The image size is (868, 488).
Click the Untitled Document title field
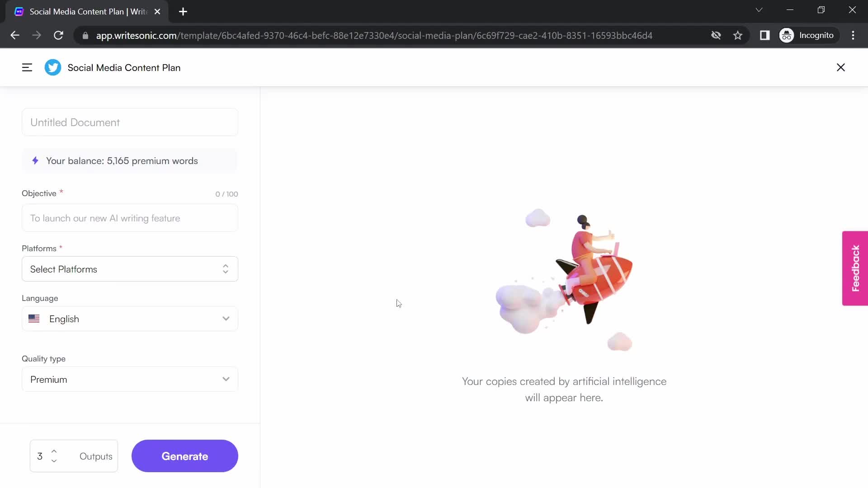point(130,122)
